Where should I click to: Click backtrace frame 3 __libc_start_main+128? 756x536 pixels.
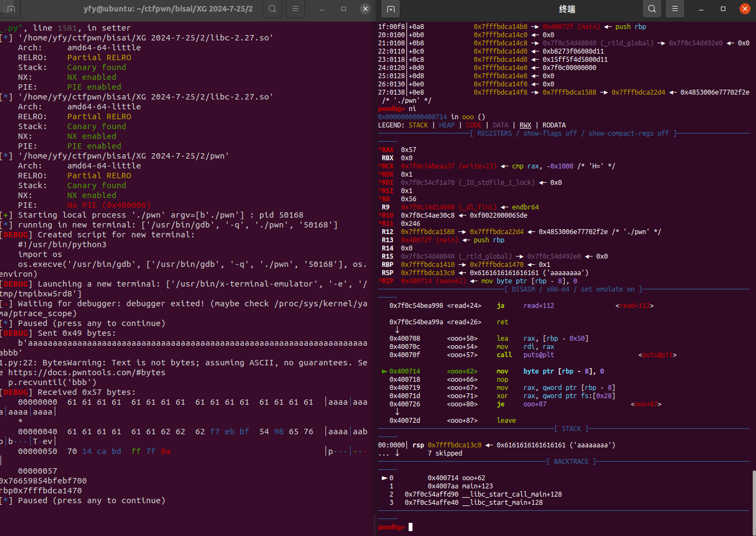coord(466,503)
